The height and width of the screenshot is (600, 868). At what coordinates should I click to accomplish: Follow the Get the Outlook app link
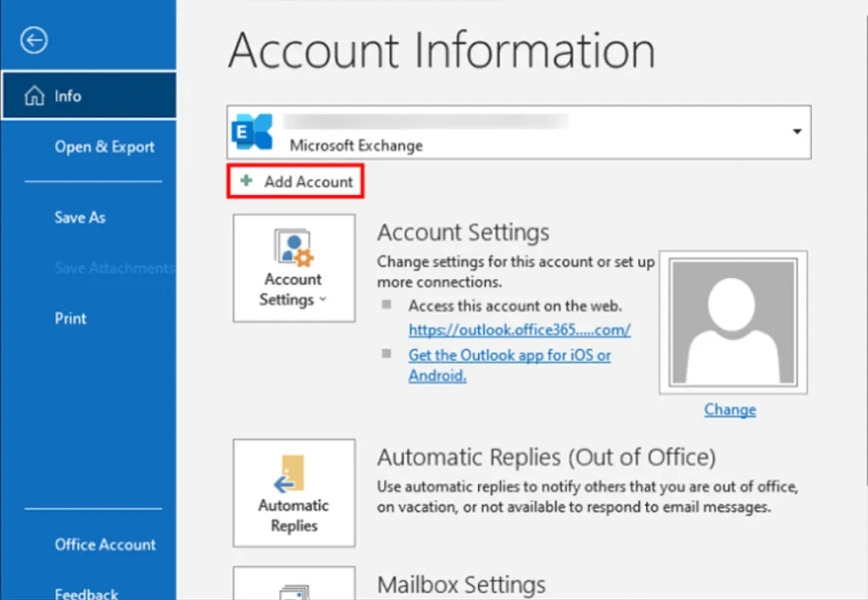[509, 365]
